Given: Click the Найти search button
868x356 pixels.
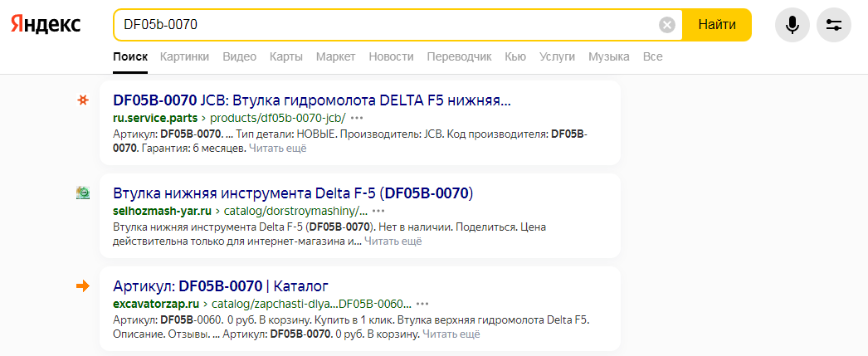Looking at the screenshot, I should pyautogui.click(x=717, y=25).
